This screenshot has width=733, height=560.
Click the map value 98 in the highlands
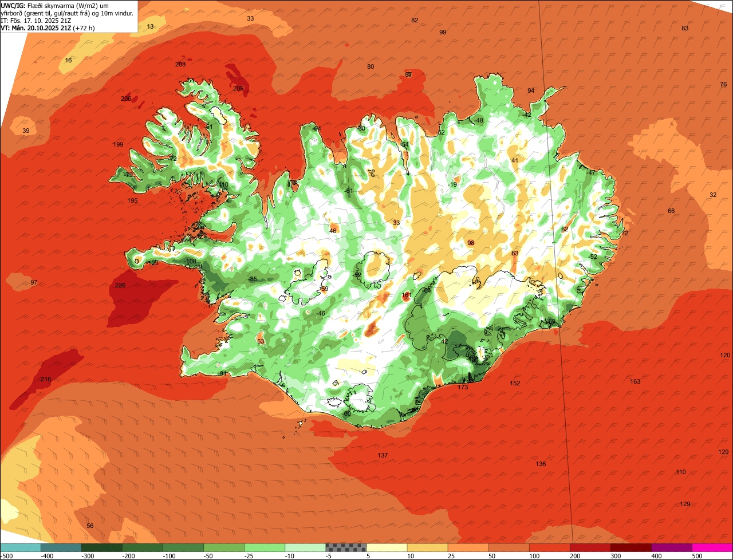pos(471,243)
